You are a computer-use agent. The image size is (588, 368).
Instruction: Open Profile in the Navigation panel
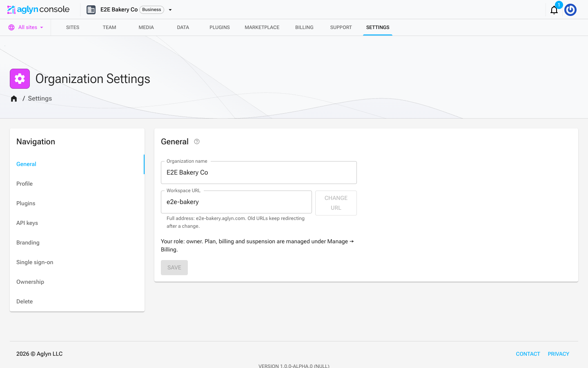(77, 184)
